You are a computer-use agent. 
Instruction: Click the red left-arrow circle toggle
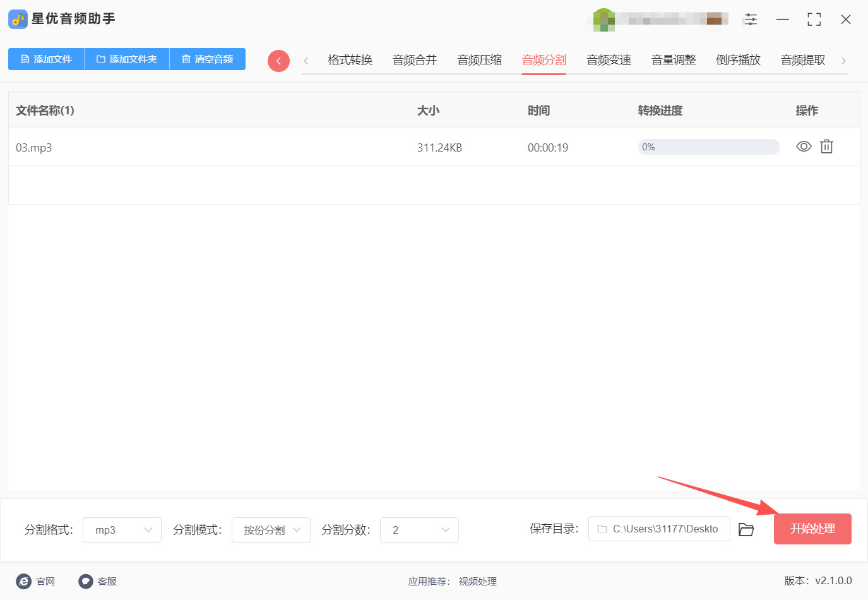pos(278,61)
